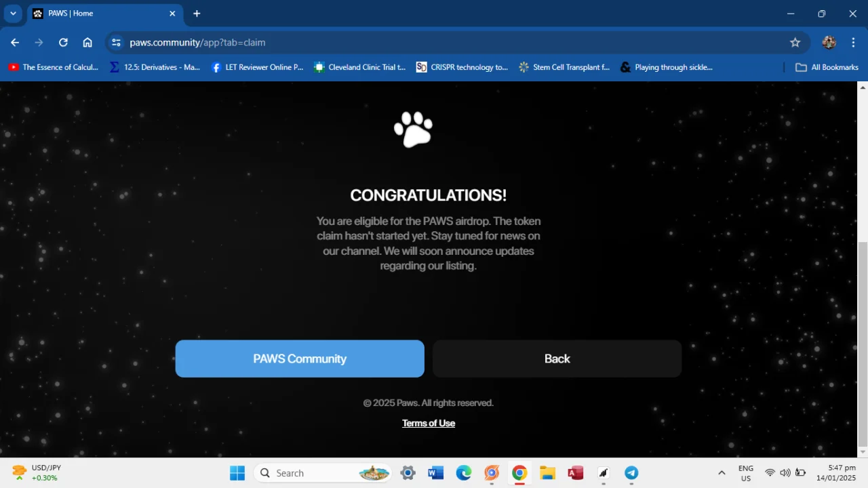
Task: Reload the PAWS page
Action: click(x=63, y=42)
